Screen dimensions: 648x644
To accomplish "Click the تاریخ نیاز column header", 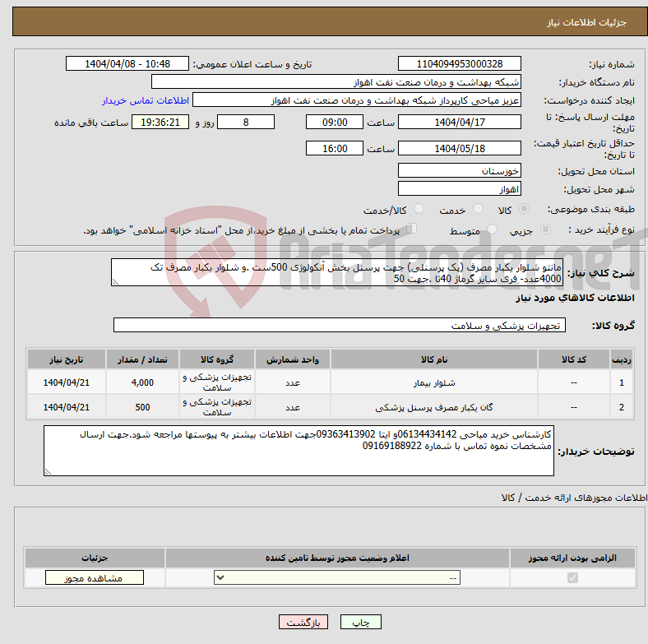I will pos(66,359).
